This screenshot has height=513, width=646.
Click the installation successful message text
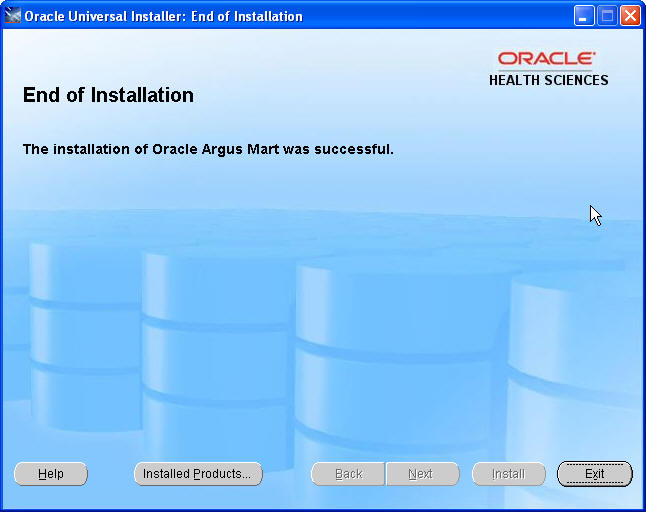(208, 149)
